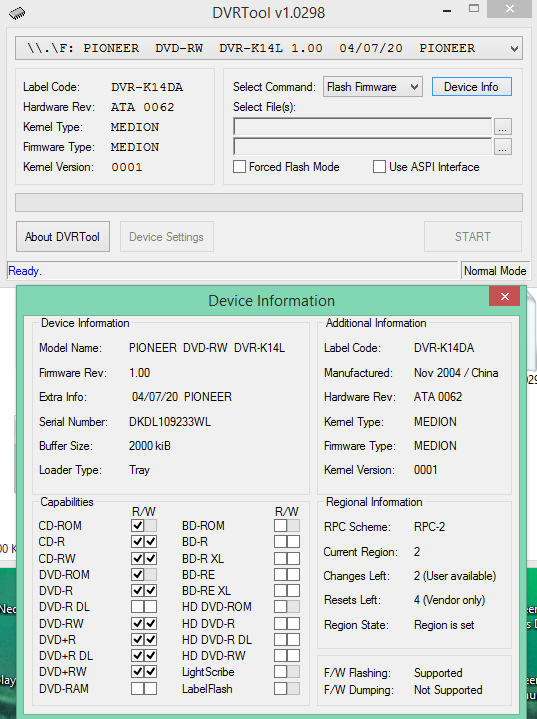Click Label Code DVR-K14DA in main window
This screenshot has height=719, width=537.
point(147,87)
